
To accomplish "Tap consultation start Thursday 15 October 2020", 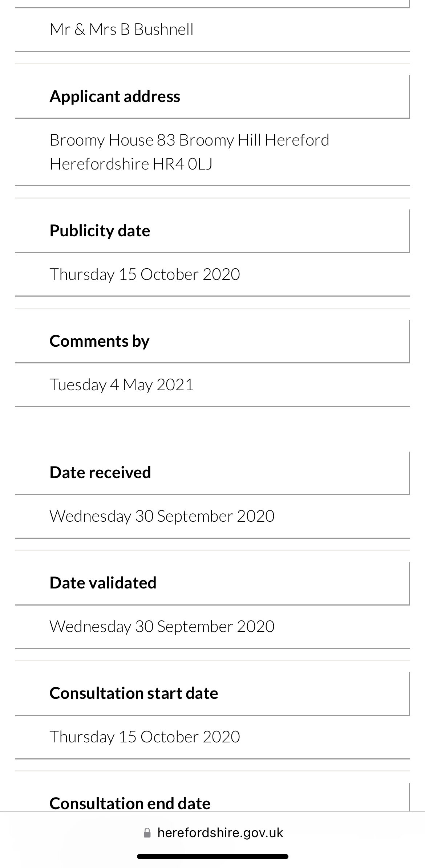I will click(x=145, y=737).
